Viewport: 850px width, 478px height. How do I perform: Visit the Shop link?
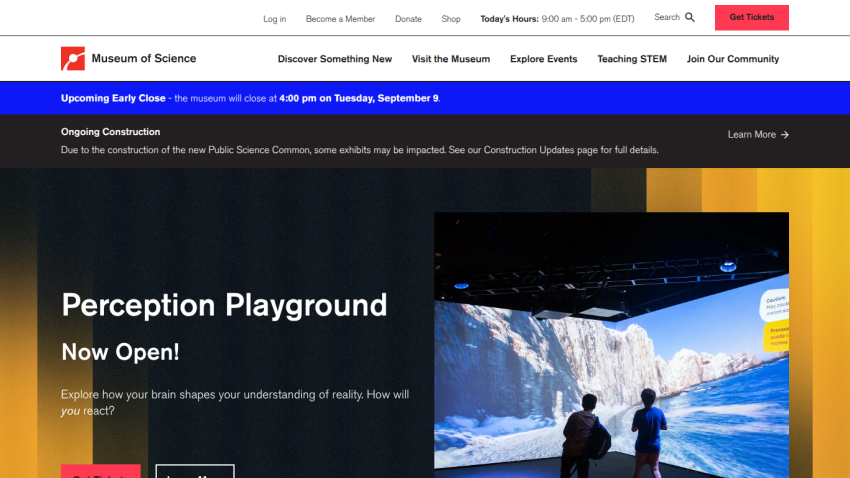(450, 19)
